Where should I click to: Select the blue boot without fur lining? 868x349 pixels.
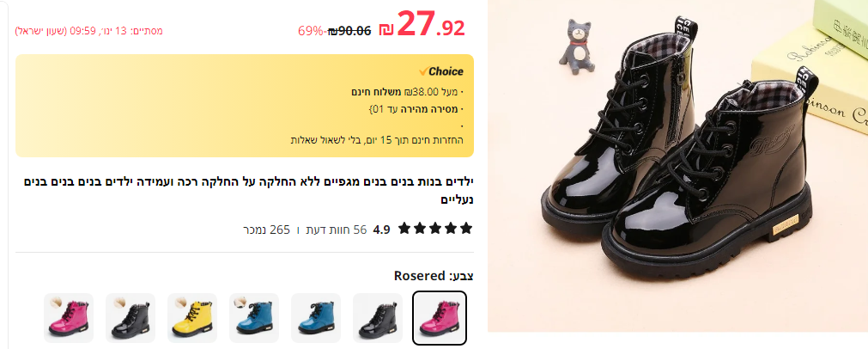316,318
